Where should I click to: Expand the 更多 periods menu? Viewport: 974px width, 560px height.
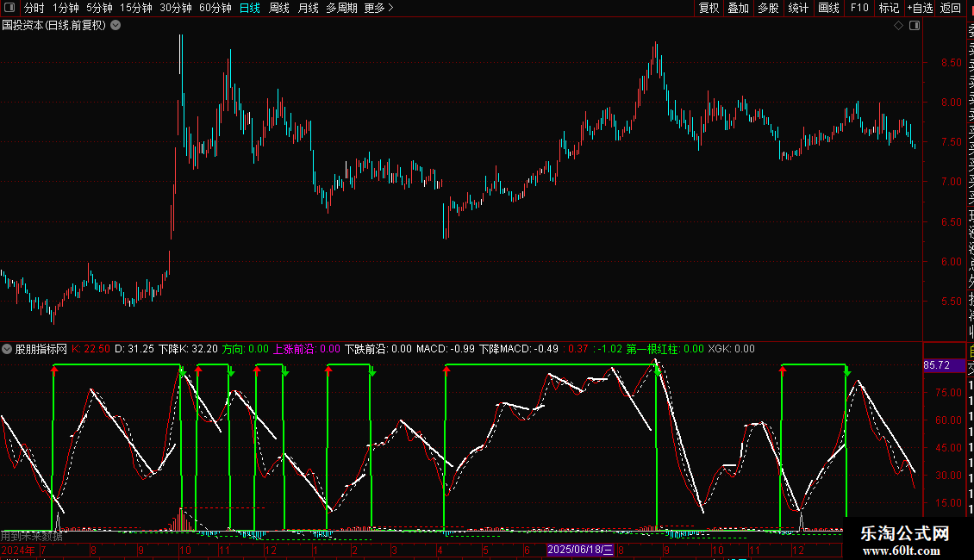pyautogui.click(x=378, y=8)
